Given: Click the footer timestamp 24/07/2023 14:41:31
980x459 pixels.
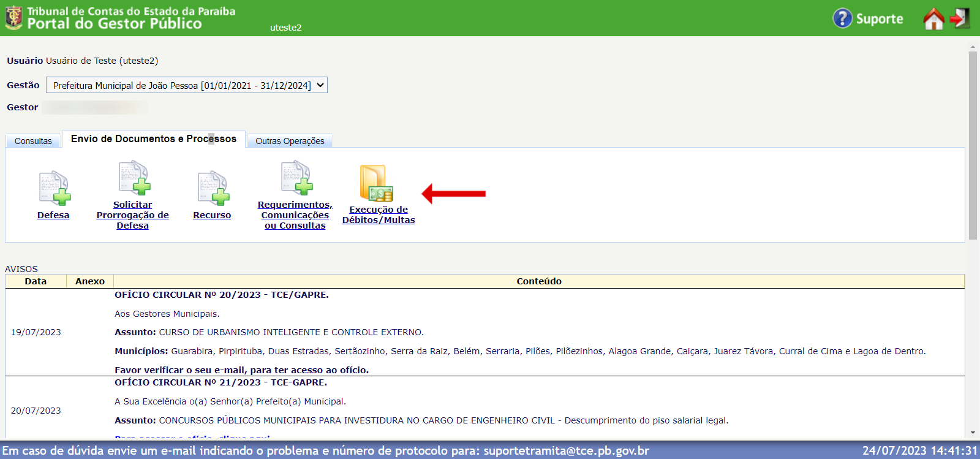Looking at the screenshot, I should tap(920, 450).
